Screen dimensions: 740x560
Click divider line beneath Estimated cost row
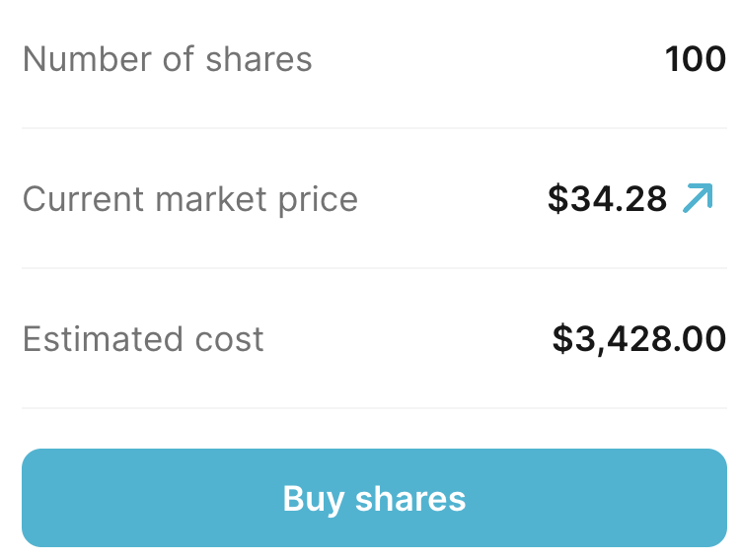tap(373, 408)
